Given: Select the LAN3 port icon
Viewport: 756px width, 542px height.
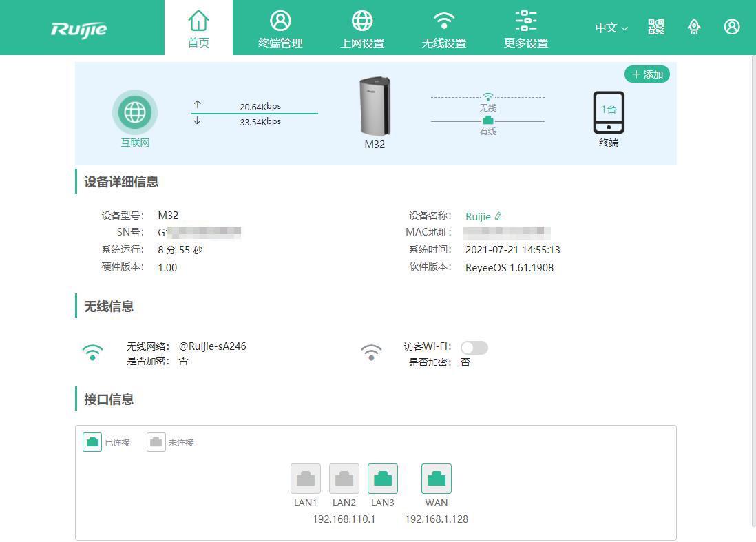Looking at the screenshot, I should (383, 479).
